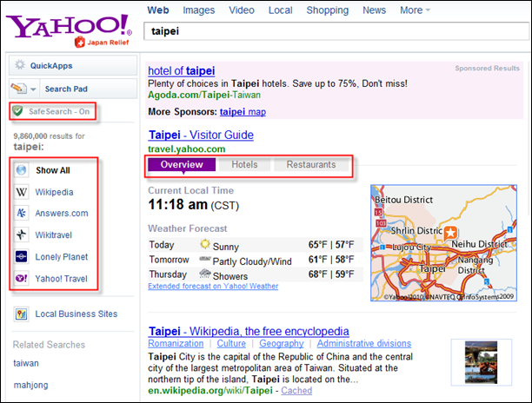Visit en.wikipedia.org/wiki/Taipei green URL
This screenshot has width=532, height=403.
(x=210, y=391)
